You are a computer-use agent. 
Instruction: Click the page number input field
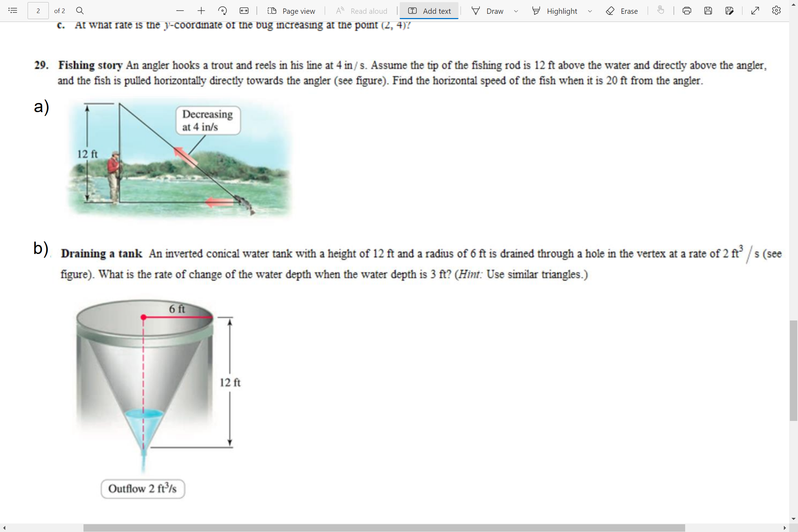38,11
